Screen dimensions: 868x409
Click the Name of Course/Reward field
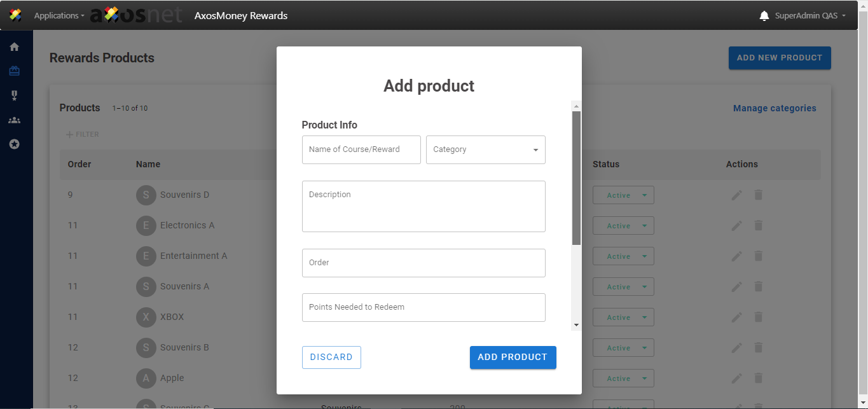(361, 149)
